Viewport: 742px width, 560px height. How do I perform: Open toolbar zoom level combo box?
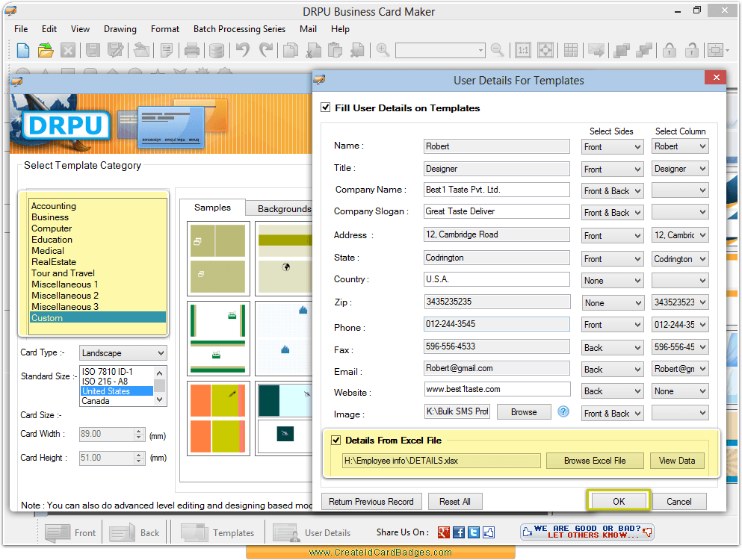pos(440,50)
